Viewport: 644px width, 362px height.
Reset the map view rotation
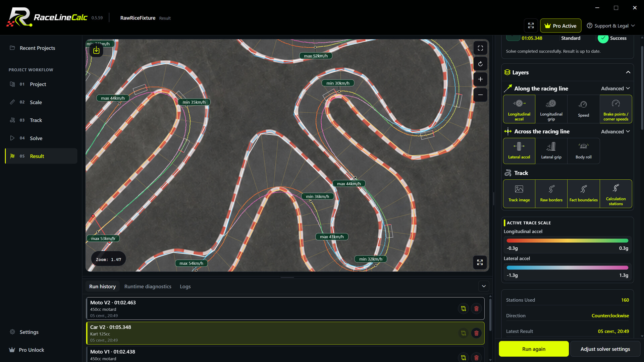[480, 64]
